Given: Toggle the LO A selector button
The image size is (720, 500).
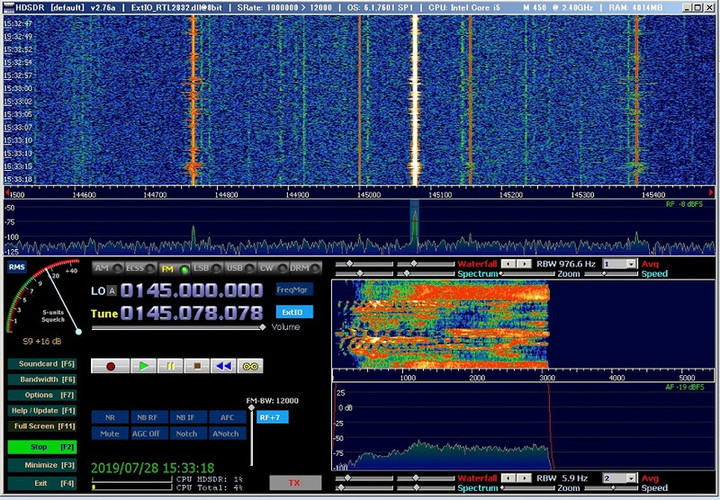Looking at the screenshot, I should point(112,290).
